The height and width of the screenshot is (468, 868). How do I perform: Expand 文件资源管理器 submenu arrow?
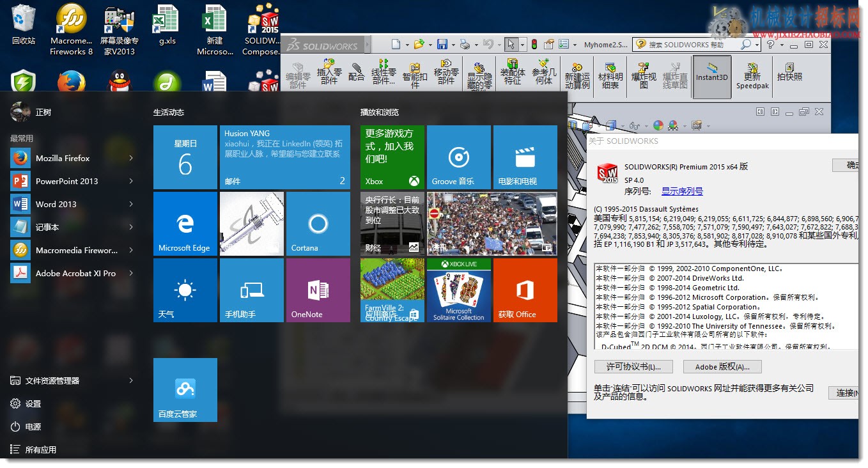click(131, 380)
